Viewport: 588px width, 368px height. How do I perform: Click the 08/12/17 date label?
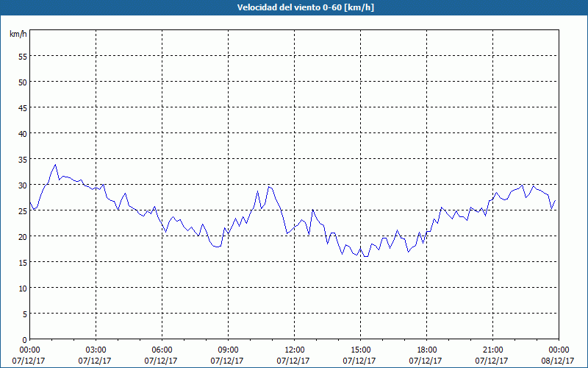[x=558, y=361]
